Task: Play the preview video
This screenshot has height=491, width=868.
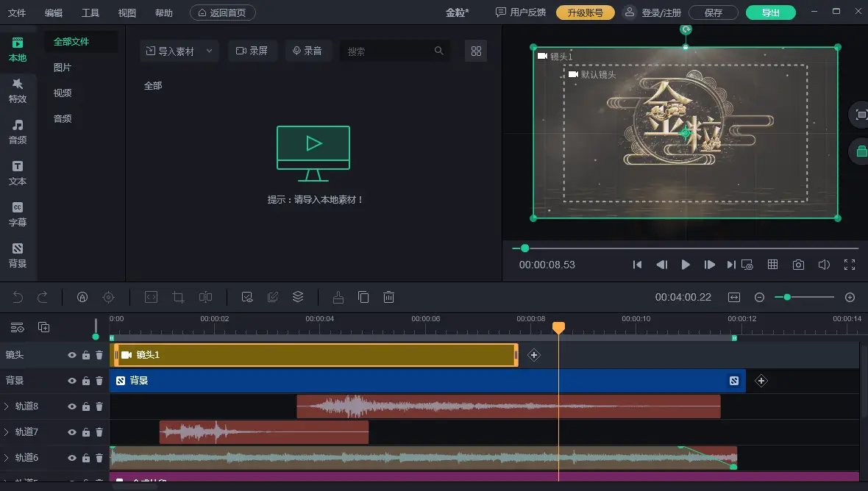Action: click(686, 265)
